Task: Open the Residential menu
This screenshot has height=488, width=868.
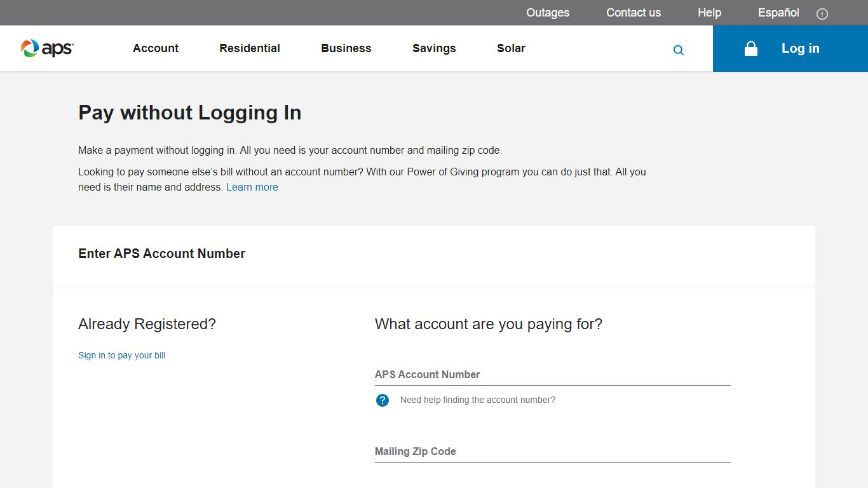Action: 250,48
